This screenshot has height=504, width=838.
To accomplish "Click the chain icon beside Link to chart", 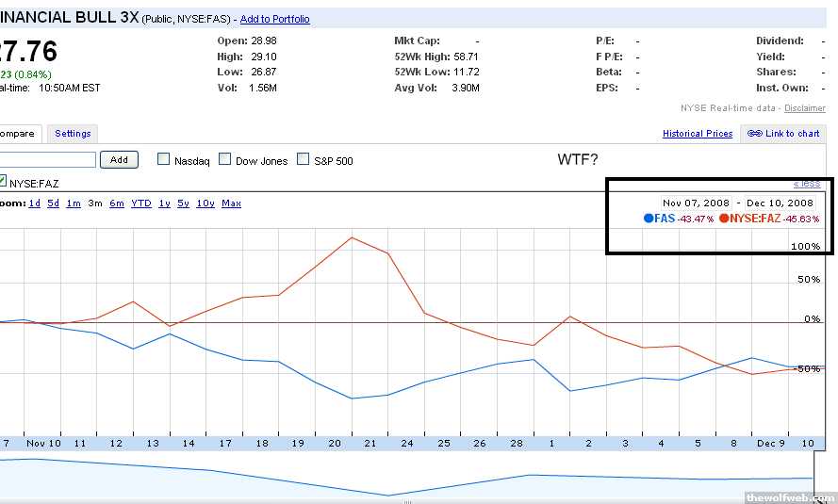I will pos(754,134).
